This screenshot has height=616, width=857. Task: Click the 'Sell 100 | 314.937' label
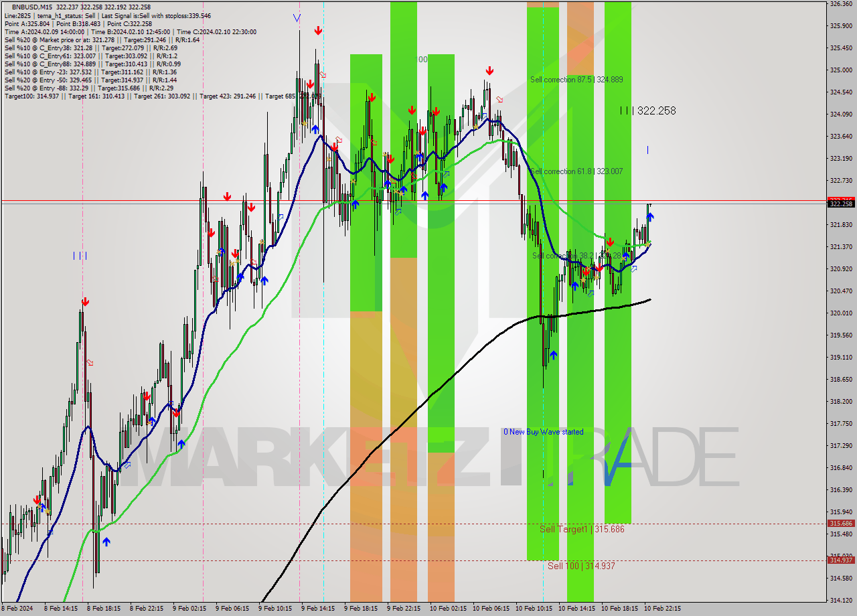[x=581, y=566]
